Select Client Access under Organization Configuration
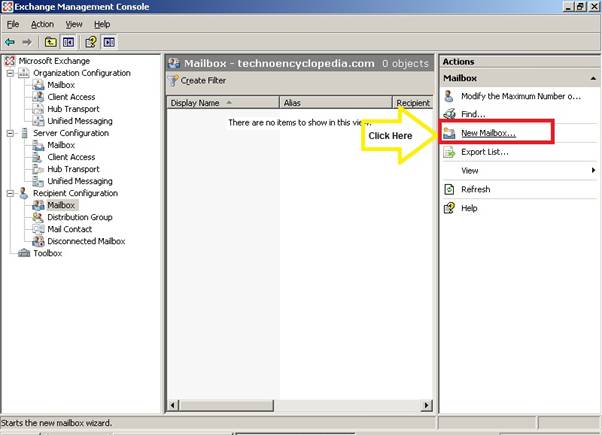Screen dimensions: 602x435 pos(71,97)
